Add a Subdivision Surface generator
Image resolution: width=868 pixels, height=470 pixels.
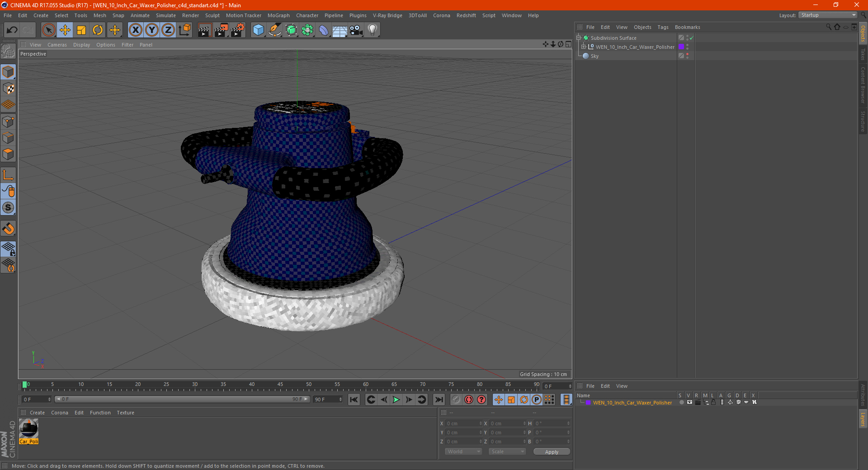[291, 30]
